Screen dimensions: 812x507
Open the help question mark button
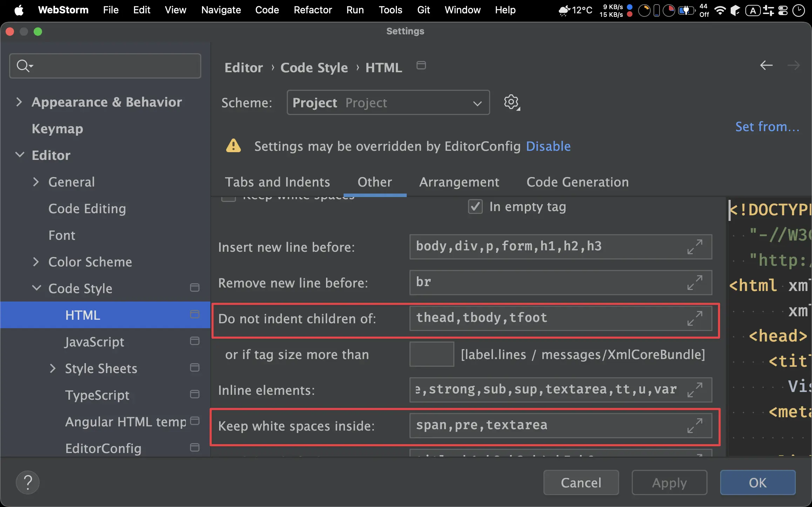coord(28,482)
